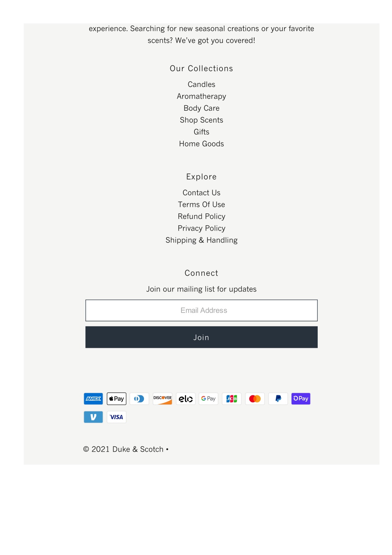This screenshot has height=555, width=392.
Task: Submit mailing list with Join button
Action: (x=201, y=337)
